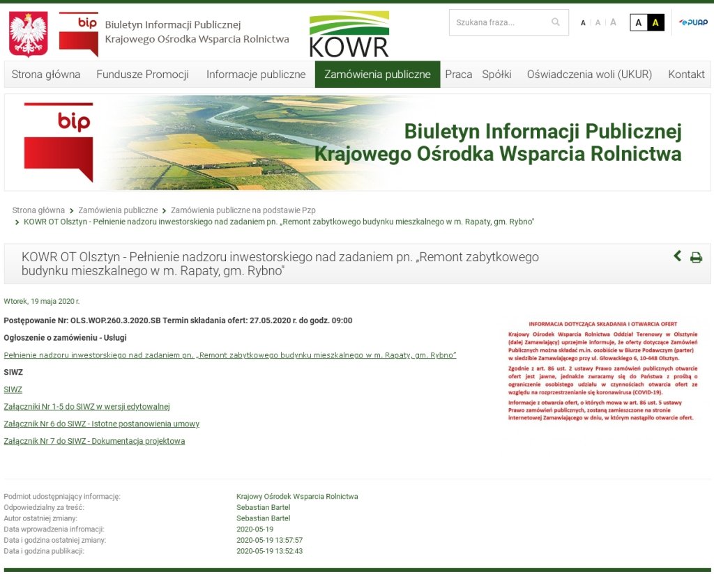Image resolution: width=714 pixels, height=588 pixels.
Task: Click the red BIP logo in header
Action: coord(78,32)
